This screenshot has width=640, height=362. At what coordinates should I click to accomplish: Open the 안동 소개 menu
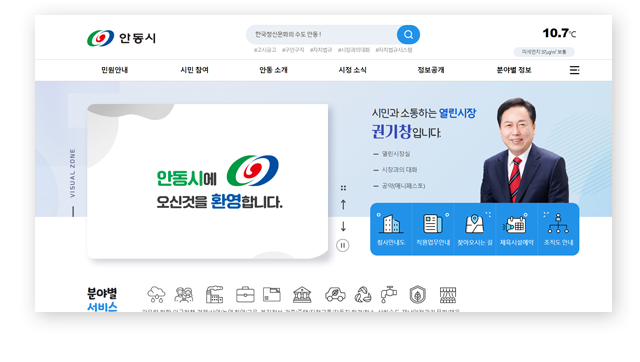click(273, 70)
